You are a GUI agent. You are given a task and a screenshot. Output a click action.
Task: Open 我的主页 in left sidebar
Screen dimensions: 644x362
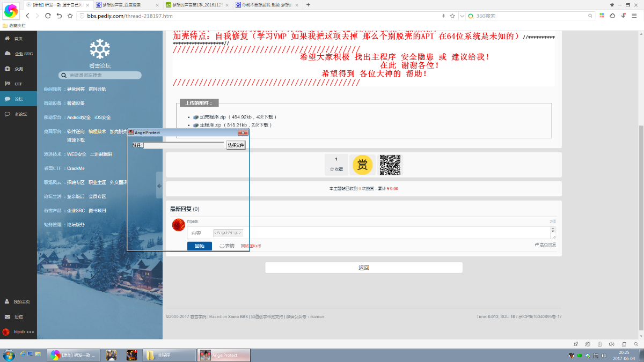[x=18, y=301]
